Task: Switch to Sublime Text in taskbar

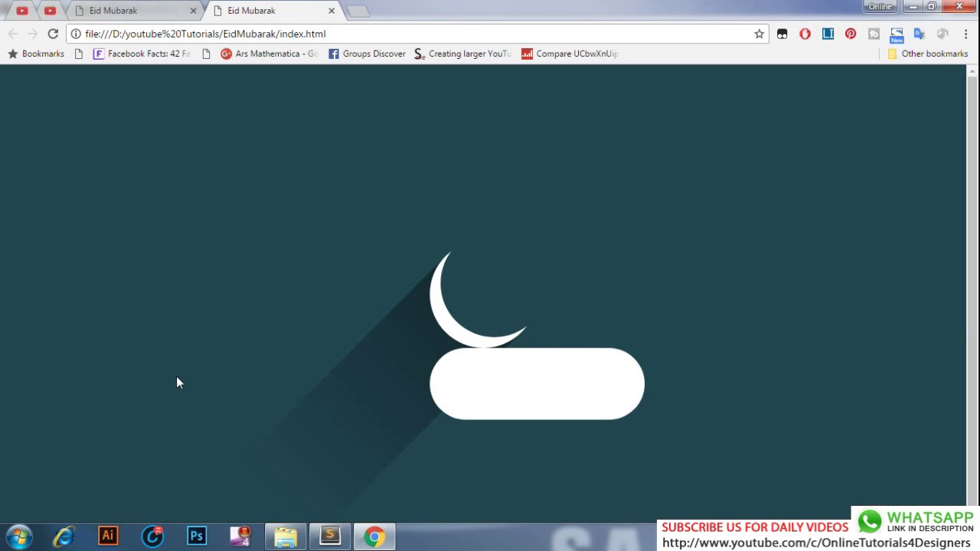Action: tap(330, 536)
